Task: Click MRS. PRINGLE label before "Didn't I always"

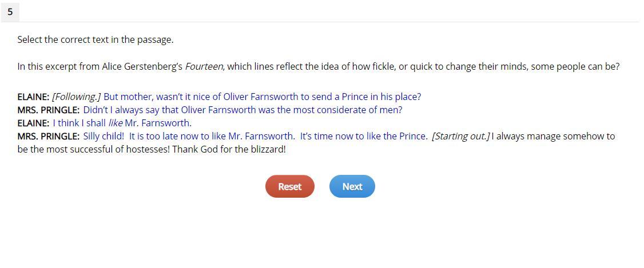Action: [48, 110]
